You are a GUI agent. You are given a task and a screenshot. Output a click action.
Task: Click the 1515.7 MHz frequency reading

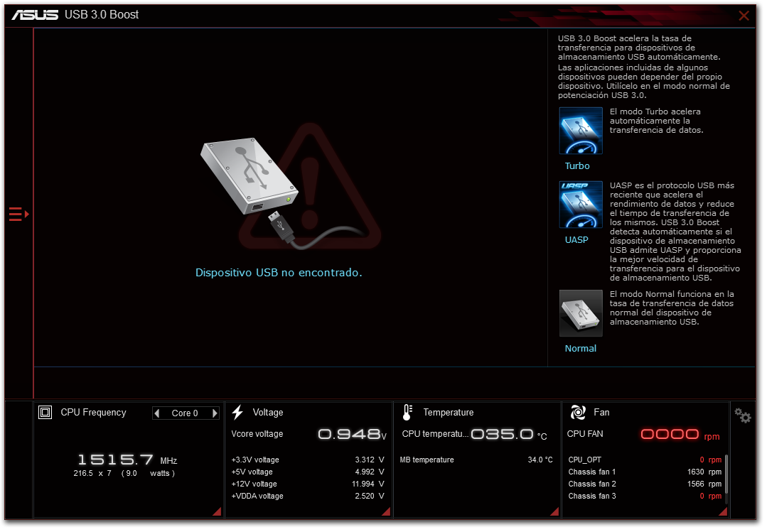pos(127,460)
